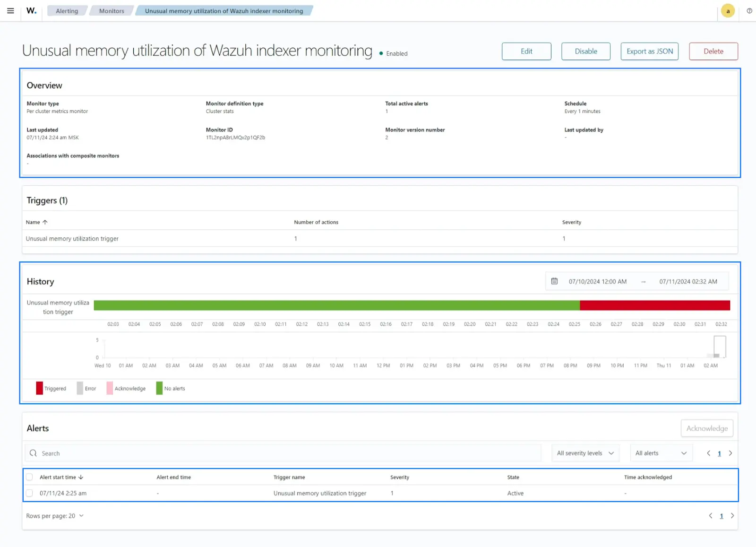Go to previous page in bottom pagination

point(711,516)
